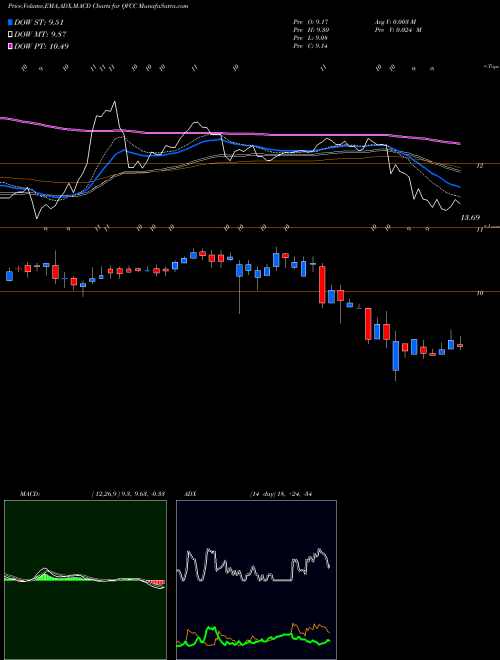Select the 'DOW PT: 10.49' legend label
This screenshot has width=500, height=660.
point(41,46)
